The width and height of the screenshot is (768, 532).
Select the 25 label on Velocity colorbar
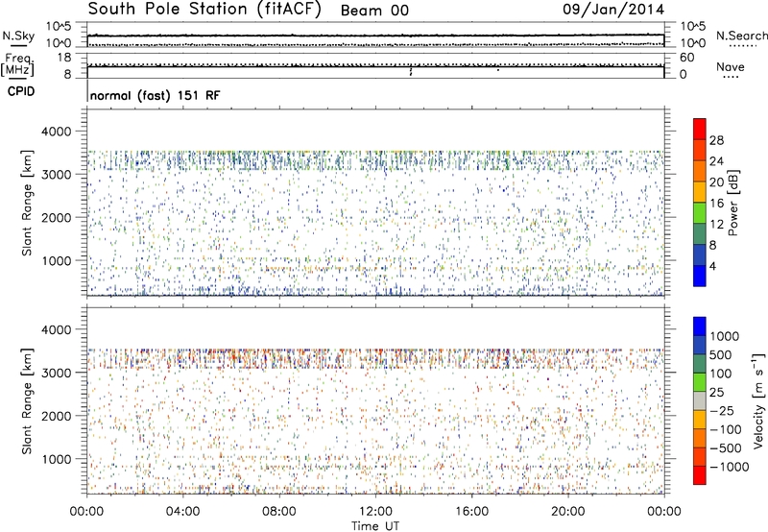coord(716,393)
